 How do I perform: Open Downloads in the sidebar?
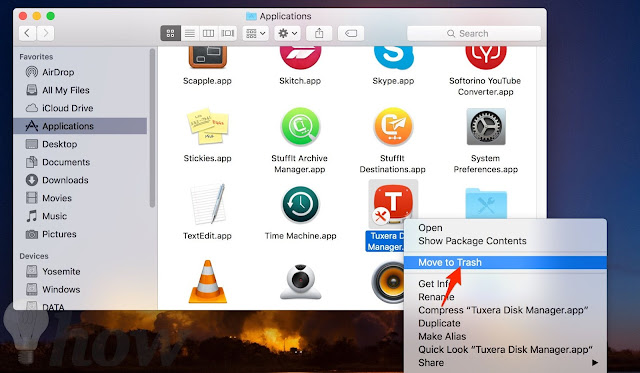tap(80, 180)
